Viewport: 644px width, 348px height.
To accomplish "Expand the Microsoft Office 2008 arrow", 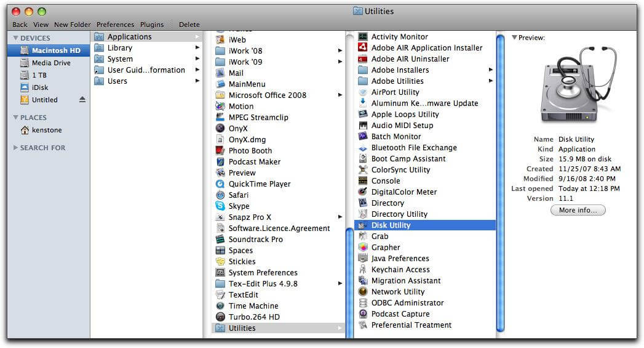I will pos(340,95).
